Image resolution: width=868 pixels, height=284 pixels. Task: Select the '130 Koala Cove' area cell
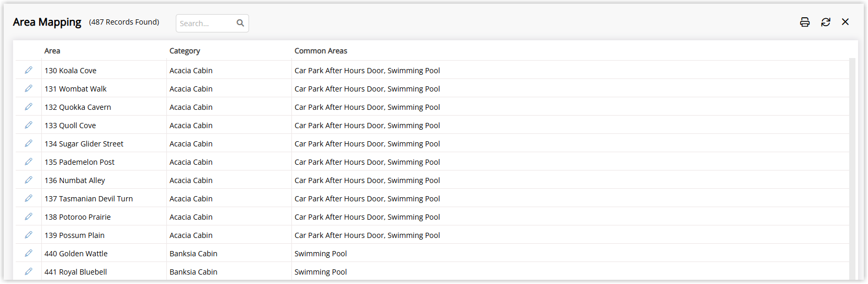click(104, 70)
